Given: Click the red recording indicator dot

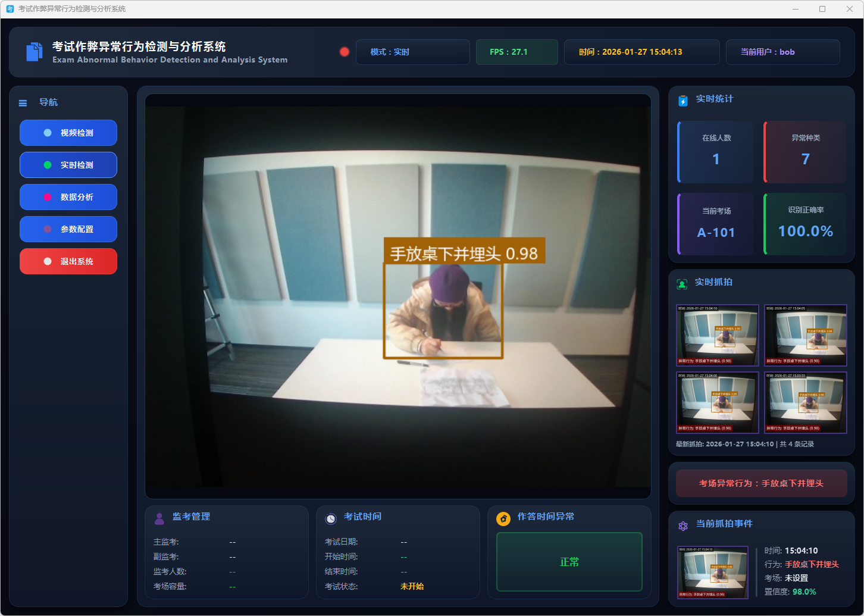Looking at the screenshot, I should click(344, 52).
